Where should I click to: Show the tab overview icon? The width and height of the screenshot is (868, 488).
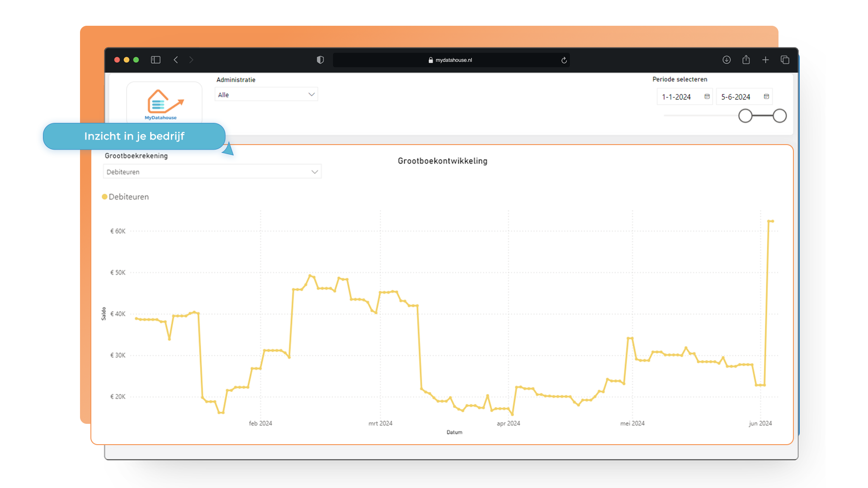click(785, 60)
